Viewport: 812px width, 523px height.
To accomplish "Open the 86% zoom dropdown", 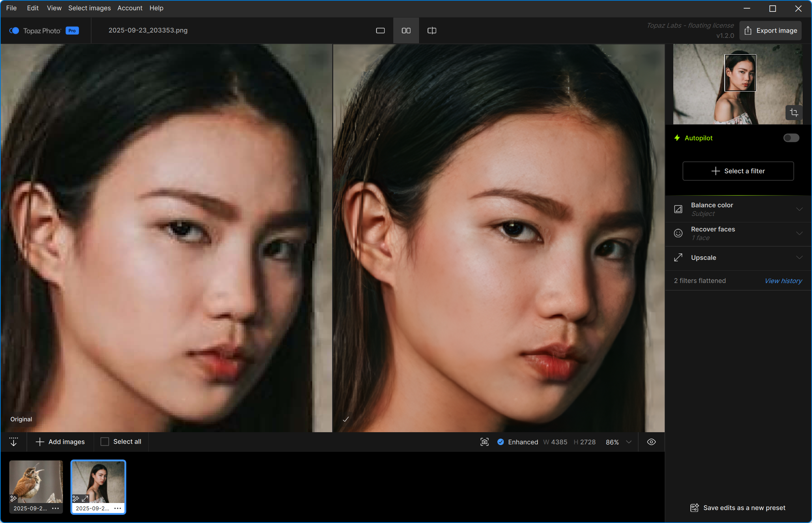I will (629, 442).
